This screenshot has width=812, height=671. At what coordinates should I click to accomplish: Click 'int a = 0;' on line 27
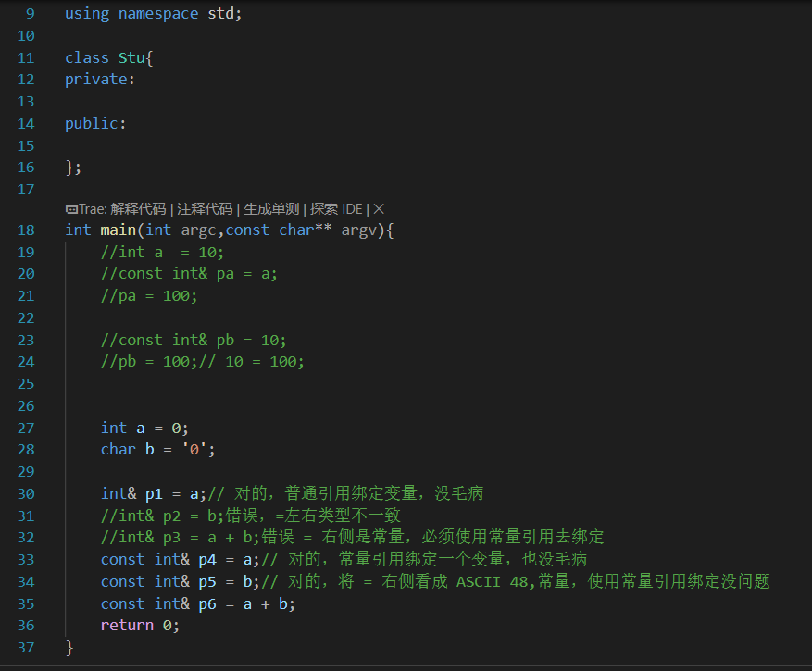[x=144, y=429]
